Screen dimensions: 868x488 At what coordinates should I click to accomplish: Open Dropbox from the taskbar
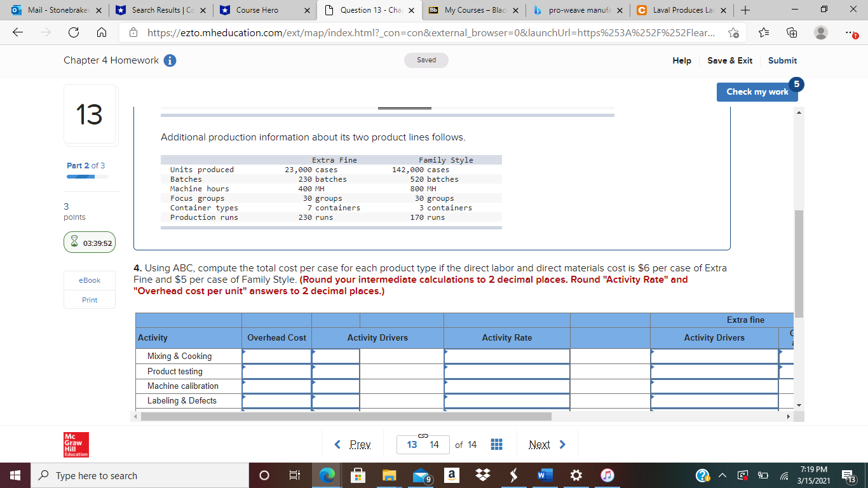coord(482,475)
